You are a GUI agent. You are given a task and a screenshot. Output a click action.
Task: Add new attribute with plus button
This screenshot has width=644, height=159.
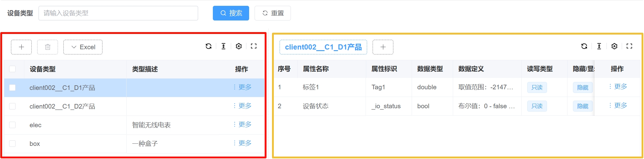(x=383, y=47)
